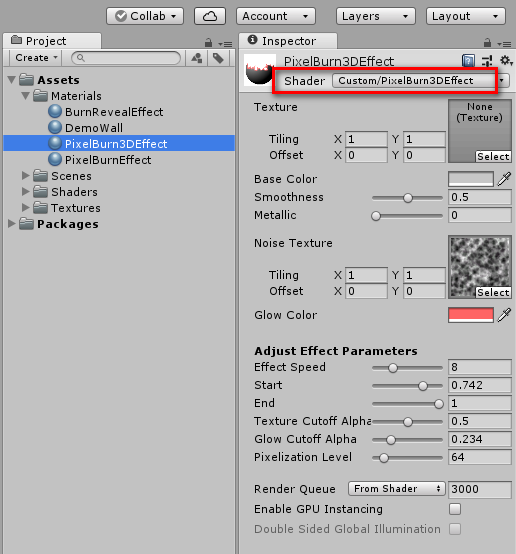516x554 pixels.
Task: Click the Texture Tiling X field
Action: [366, 139]
